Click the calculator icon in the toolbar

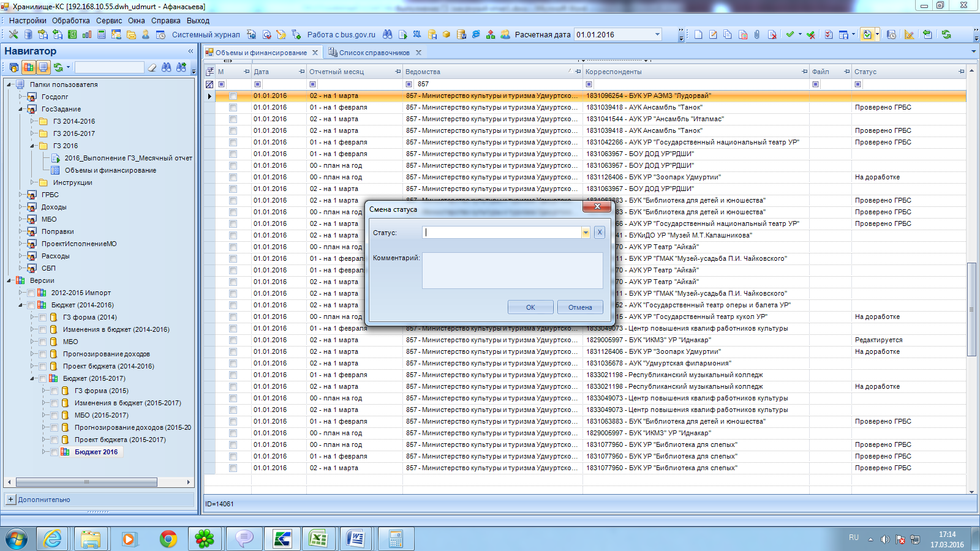pyautogui.click(x=102, y=34)
